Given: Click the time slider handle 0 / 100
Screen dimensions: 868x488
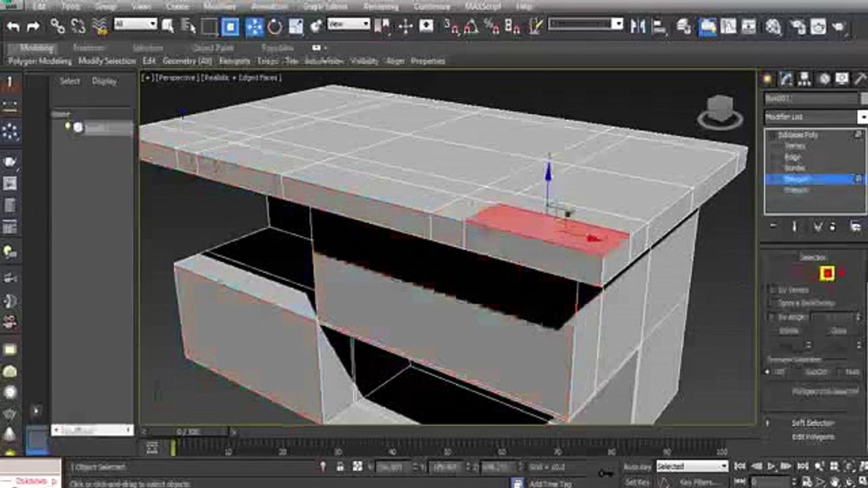Looking at the screenshot, I should 188,431.
